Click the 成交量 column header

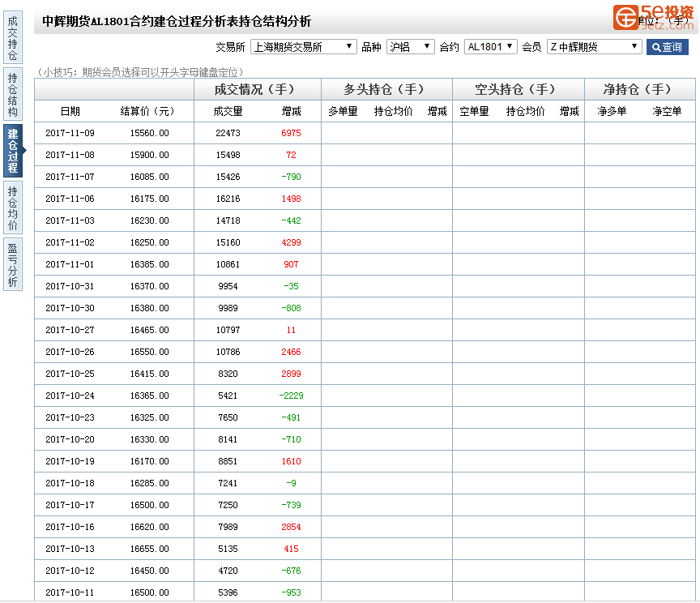pos(228,111)
